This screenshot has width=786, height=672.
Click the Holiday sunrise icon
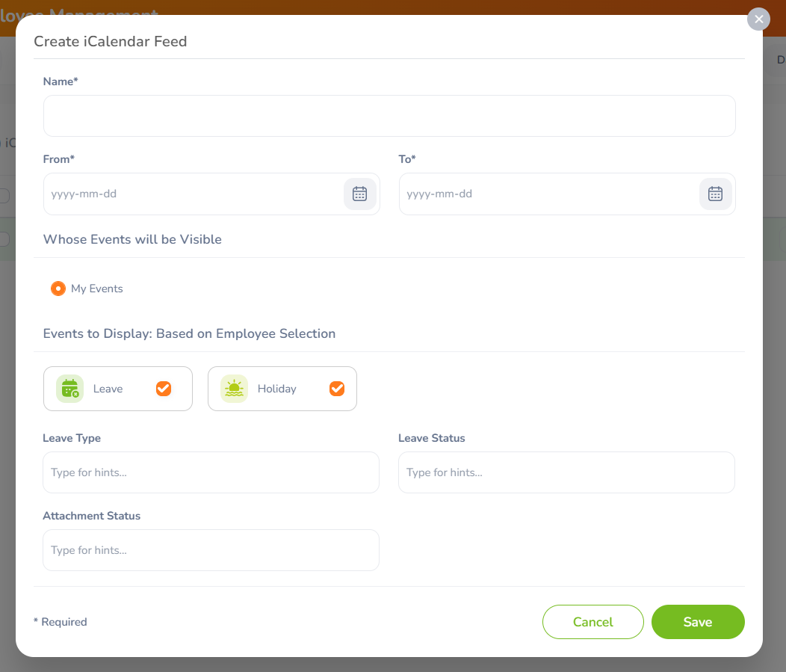(234, 389)
